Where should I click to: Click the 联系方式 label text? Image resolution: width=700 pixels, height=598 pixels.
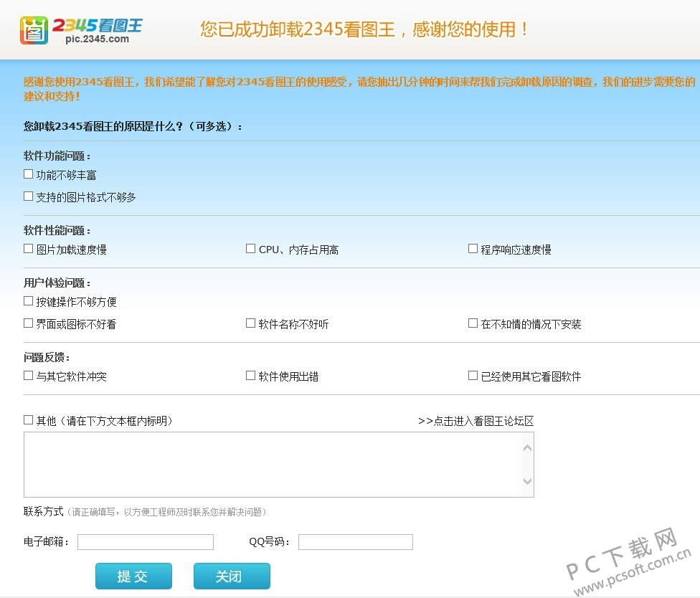pos(43,511)
